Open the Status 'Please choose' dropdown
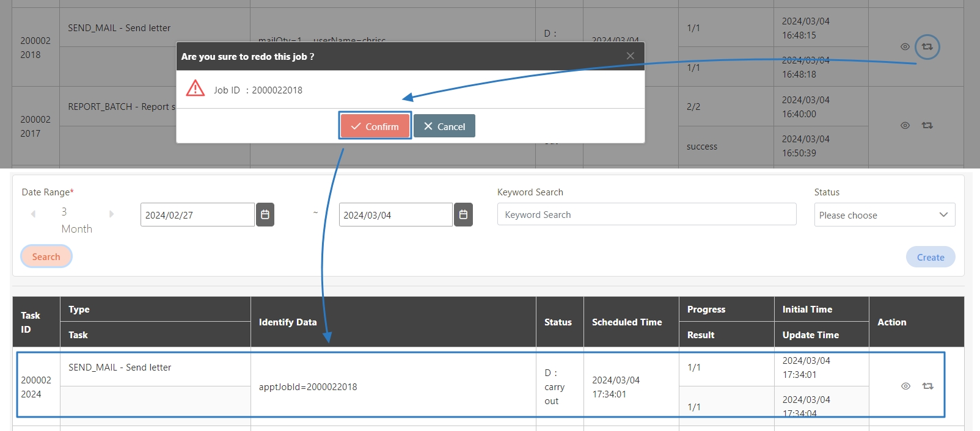This screenshot has height=431, width=980. [884, 215]
